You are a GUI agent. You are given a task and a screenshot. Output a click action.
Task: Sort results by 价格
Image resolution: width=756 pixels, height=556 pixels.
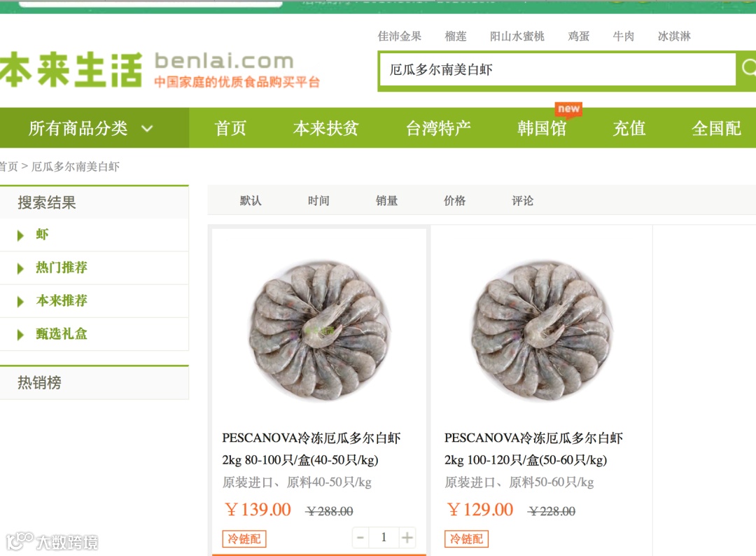click(455, 200)
